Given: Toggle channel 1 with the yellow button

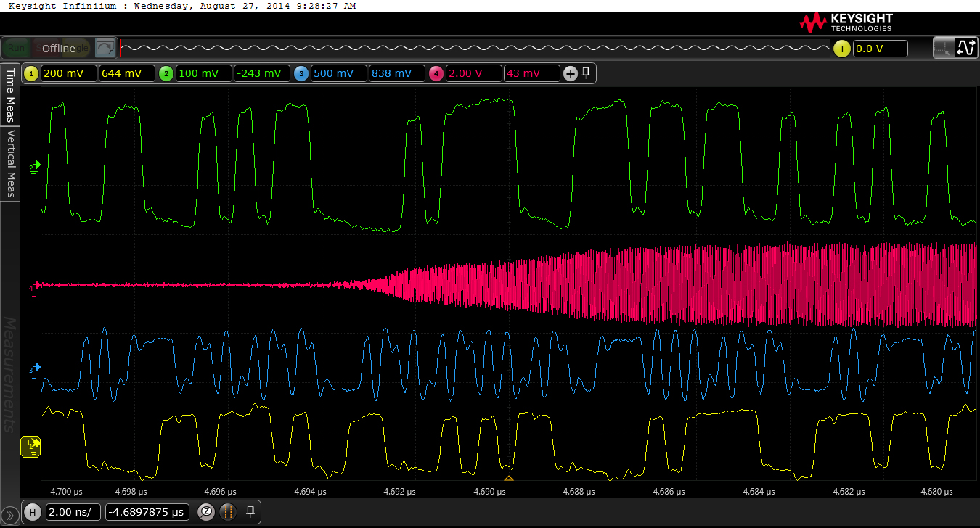Looking at the screenshot, I should tap(31, 73).
